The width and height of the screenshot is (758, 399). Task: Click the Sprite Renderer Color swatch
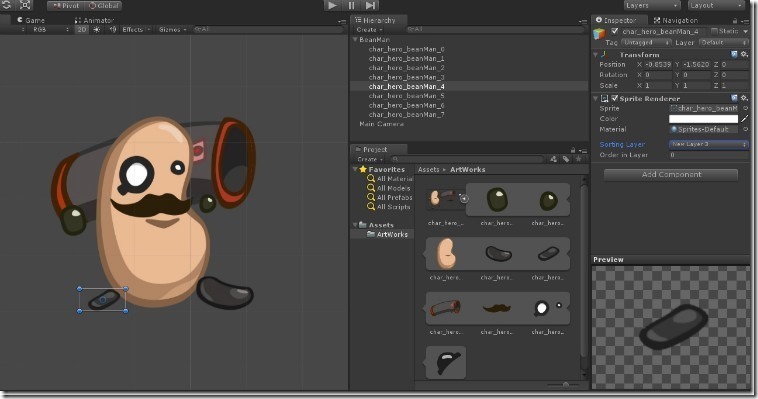click(x=703, y=119)
